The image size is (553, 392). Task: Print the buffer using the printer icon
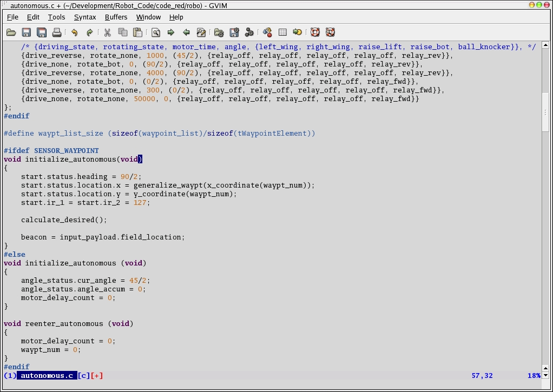point(56,32)
